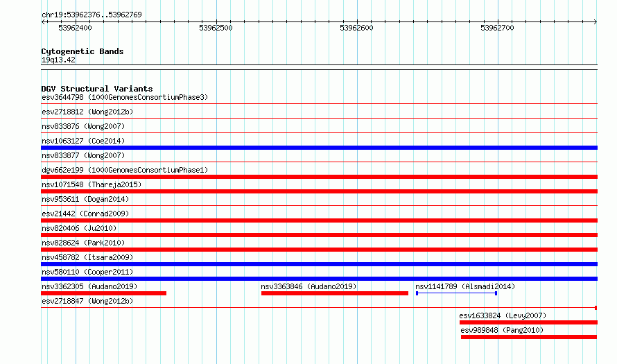
Task: Select nsv953611 (Dogan2014) variant label
Action: pyautogui.click(x=85, y=199)
